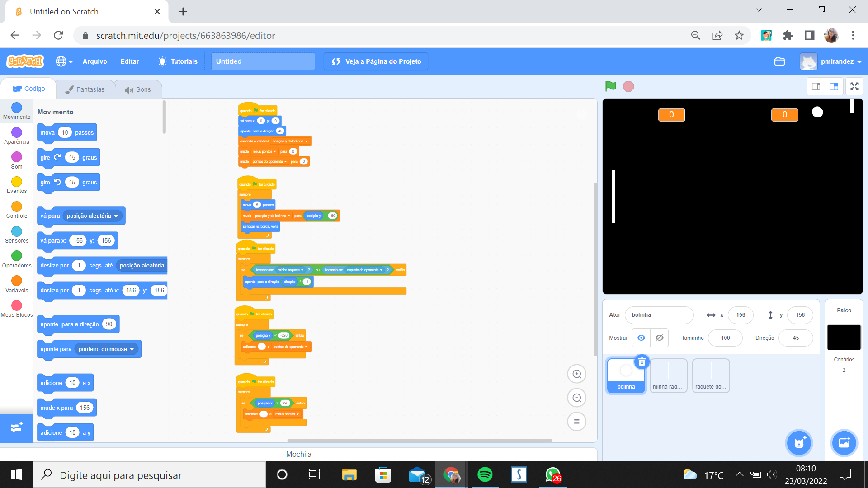Toggle sprite visibility eye icon

641,338
